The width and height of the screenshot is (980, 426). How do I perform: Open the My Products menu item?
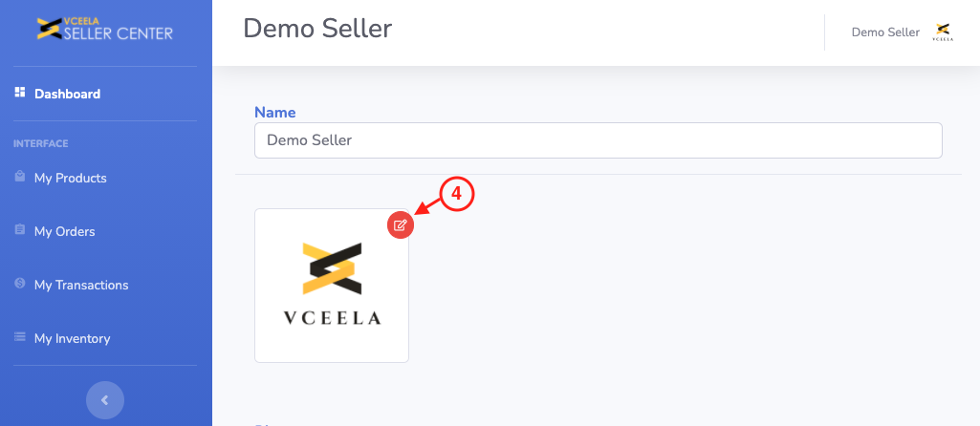click(x=70, y=178)
